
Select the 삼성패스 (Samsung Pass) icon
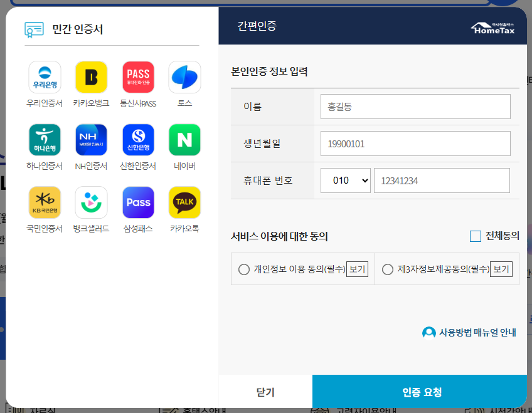pos(138,202)
